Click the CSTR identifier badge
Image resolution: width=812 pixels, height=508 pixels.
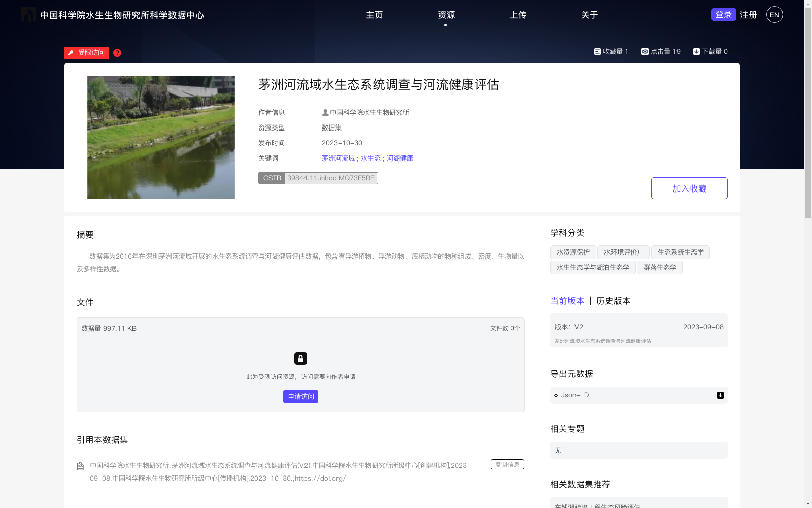point(318,178)
